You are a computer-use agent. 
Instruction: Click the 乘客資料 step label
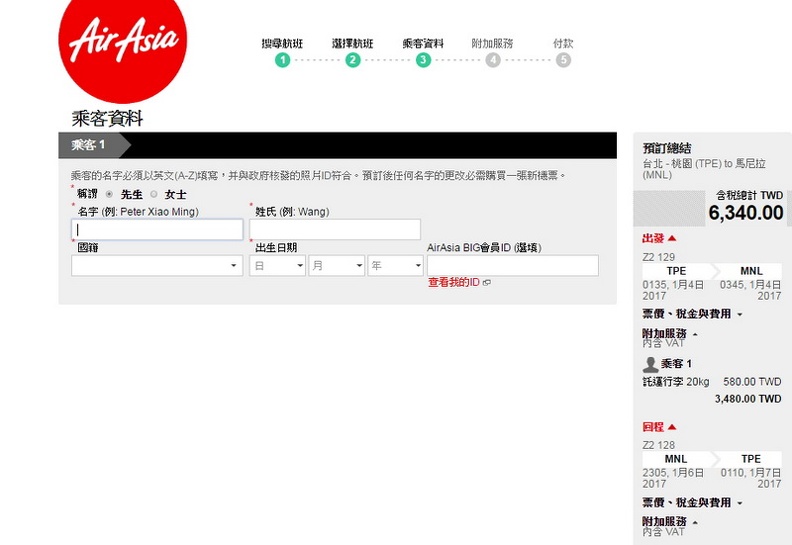click(423, 43)
